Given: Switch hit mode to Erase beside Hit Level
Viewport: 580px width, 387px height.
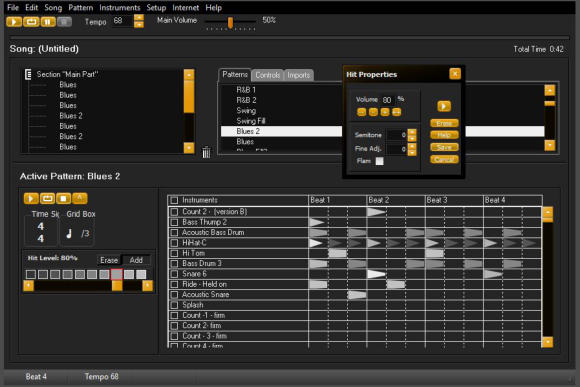Looking at the screenshot, I should click(x=109, y=260).
